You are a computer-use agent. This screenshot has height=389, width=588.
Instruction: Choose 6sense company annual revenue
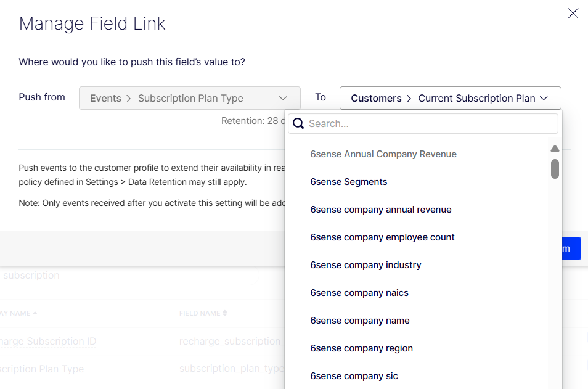[381, 210]
